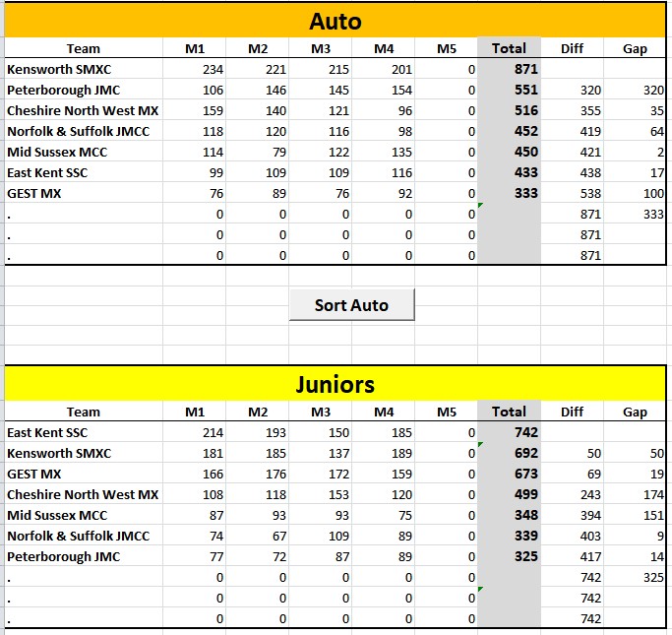The image size is (672, 635).
Task: Select the yellow Juniors title banner
Action: [336, 384]
